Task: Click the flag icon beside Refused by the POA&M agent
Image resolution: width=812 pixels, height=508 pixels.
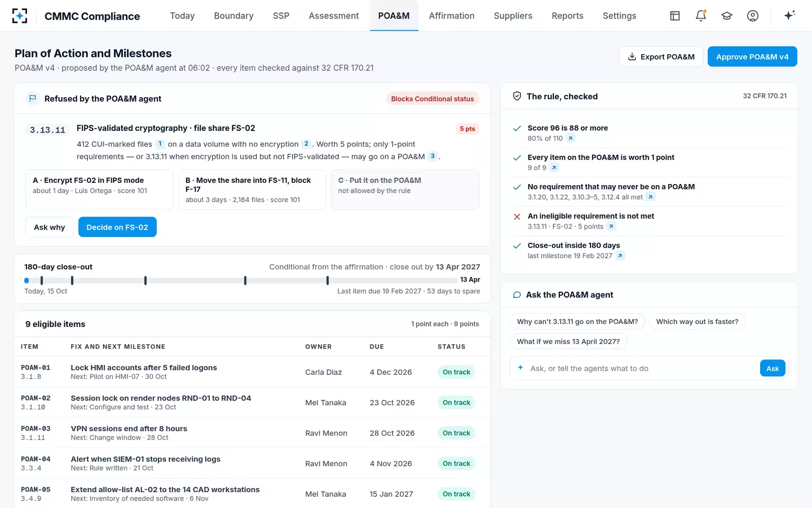Action: pyautogui.click(x=33, y=98)
